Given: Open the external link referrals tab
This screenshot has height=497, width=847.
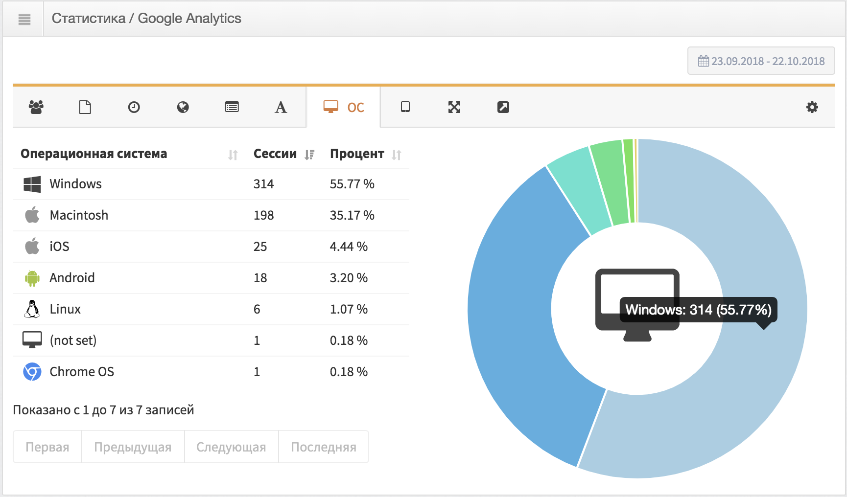Looking at the screenshot, I should tap(503, 107).
